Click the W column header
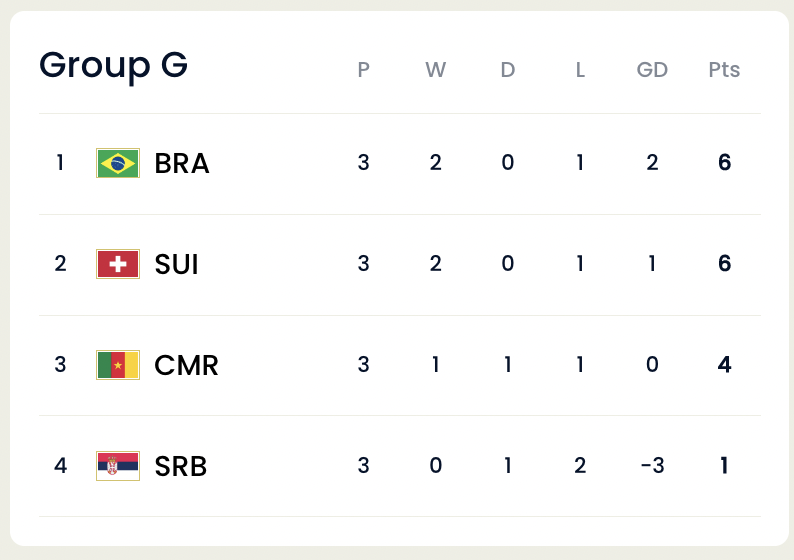Image resolution: width=794 pixels, height=560 pixels. coord(435,70)
